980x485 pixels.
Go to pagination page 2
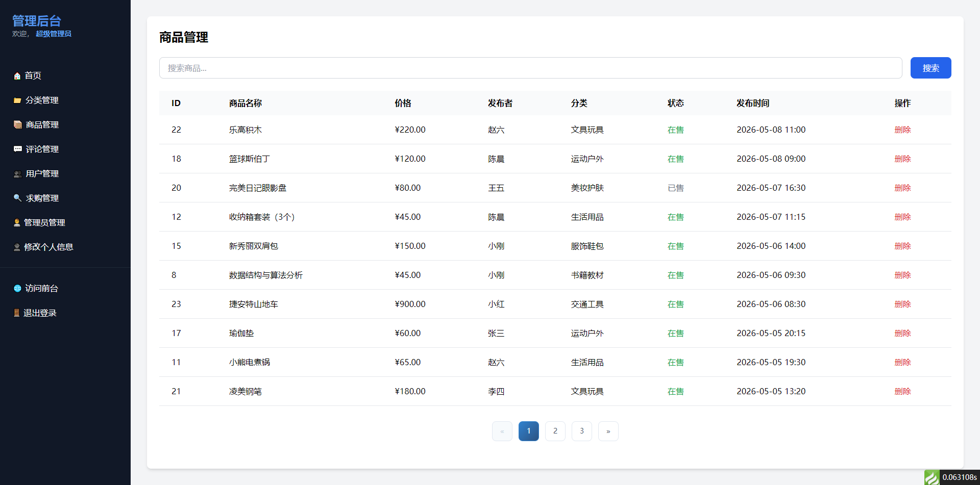coord(555,431)
